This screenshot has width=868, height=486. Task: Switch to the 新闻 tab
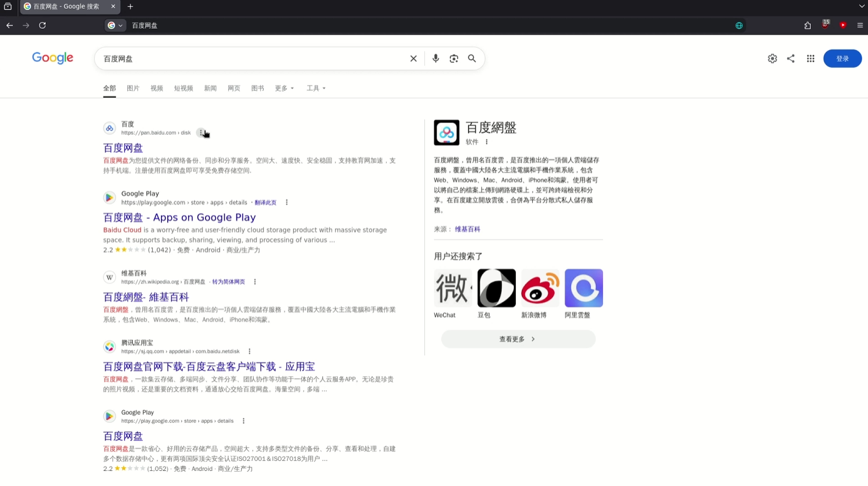point(210,88)
